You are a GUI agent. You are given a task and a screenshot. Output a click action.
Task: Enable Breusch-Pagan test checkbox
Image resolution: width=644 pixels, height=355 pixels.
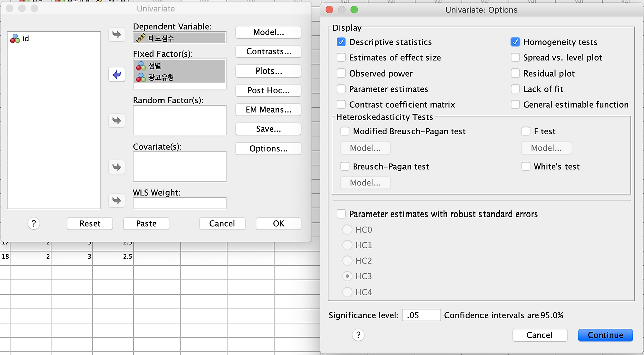click(345, 166)
